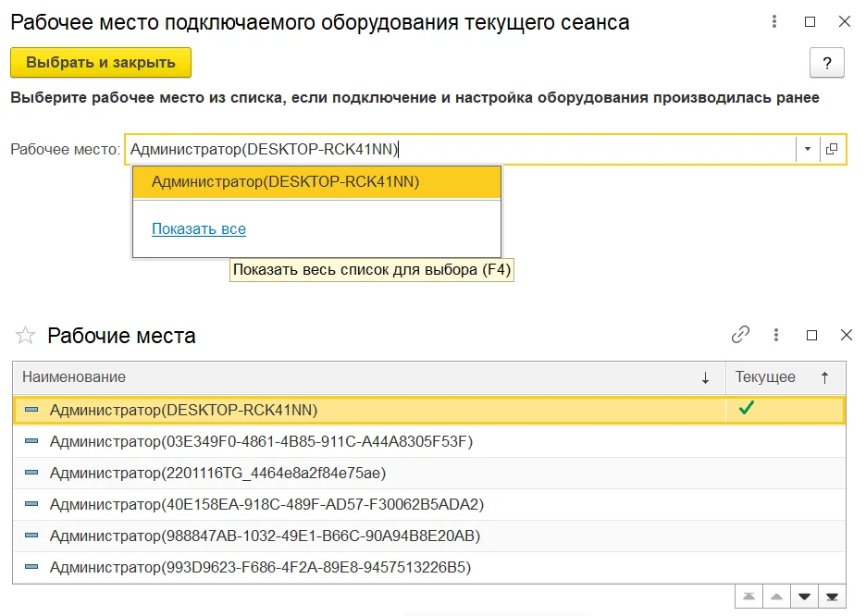This screenshot has width=866, height=616.
Task: Click the row icon beside Администратор(40E158EA-918C-489F-AD57-F30062B5ADA2)
Action: [32, 504]
